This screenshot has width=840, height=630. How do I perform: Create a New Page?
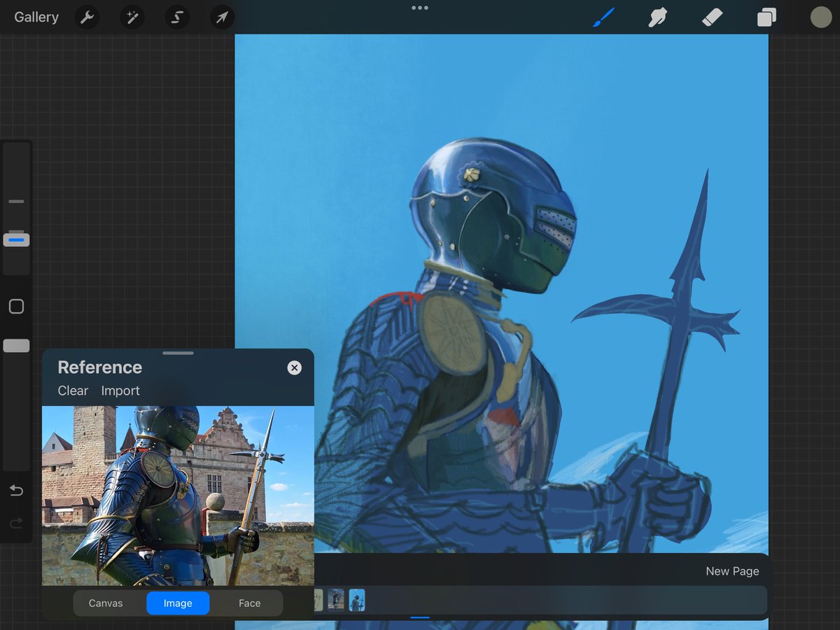(732, 571)
